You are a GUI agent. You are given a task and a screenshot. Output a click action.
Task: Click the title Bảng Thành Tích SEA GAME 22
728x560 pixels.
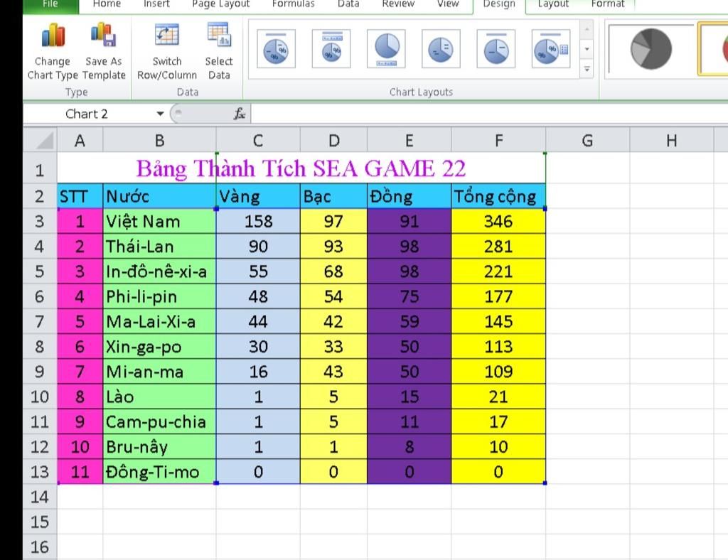pyautogui.click(x=301, y=168)
